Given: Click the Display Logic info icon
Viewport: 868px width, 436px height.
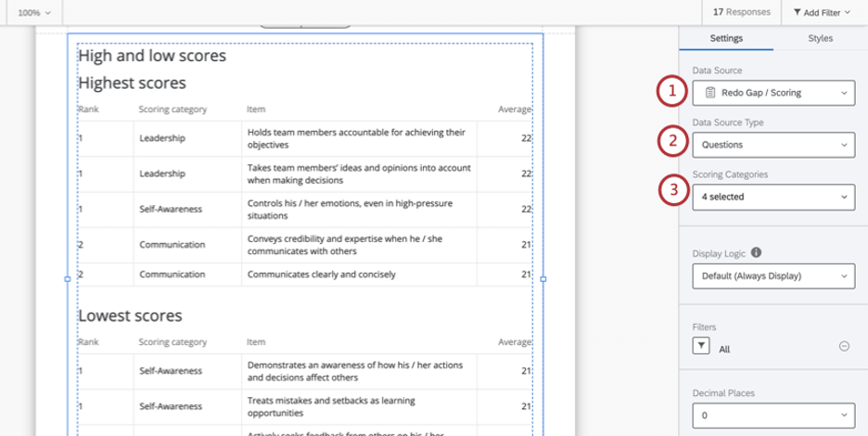Looking at the screenshot, I should click(757, 252).
